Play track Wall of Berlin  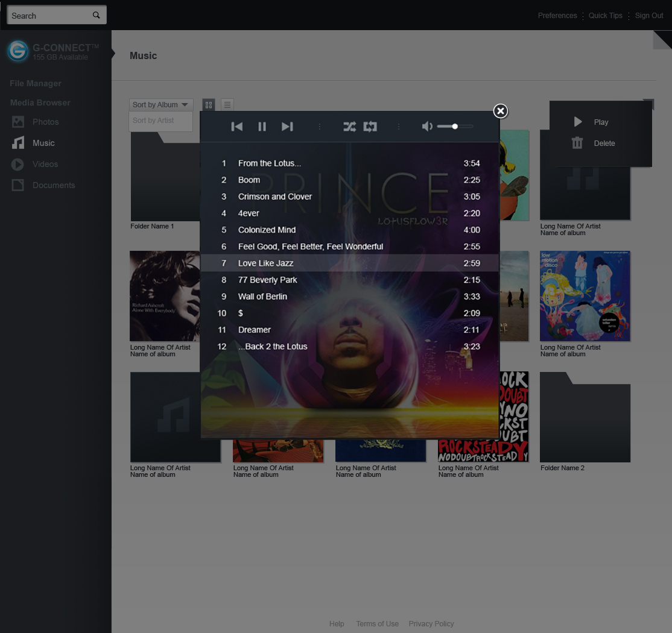349,297
